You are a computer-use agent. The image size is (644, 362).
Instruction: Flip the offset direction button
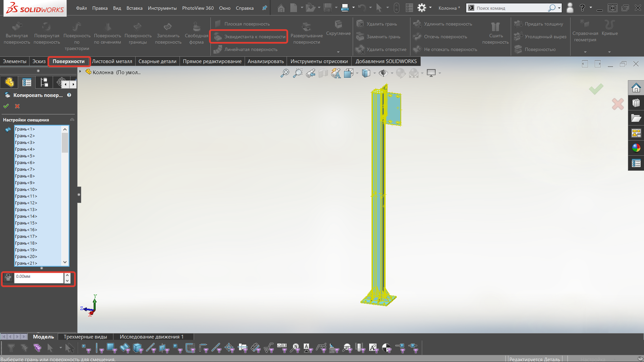(8, 277)
